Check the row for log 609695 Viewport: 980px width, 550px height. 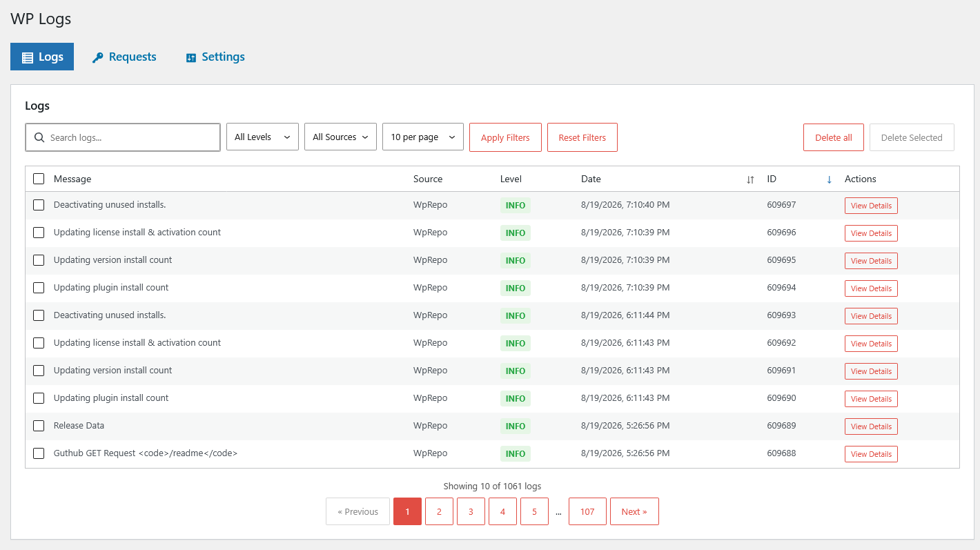coord(39,260)
